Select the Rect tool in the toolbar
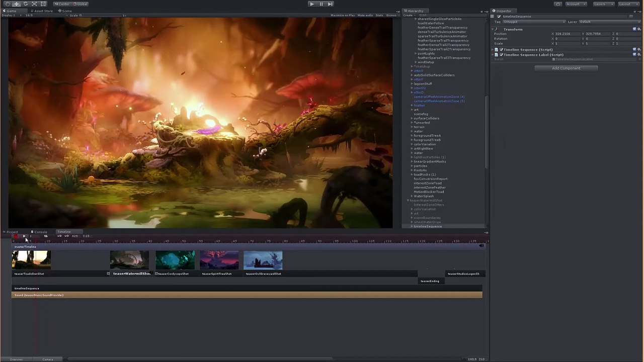 point(43,4)
